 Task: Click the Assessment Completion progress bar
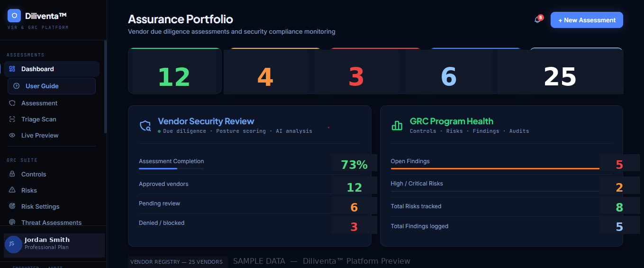pyautogui.click(x=171, y=168)
